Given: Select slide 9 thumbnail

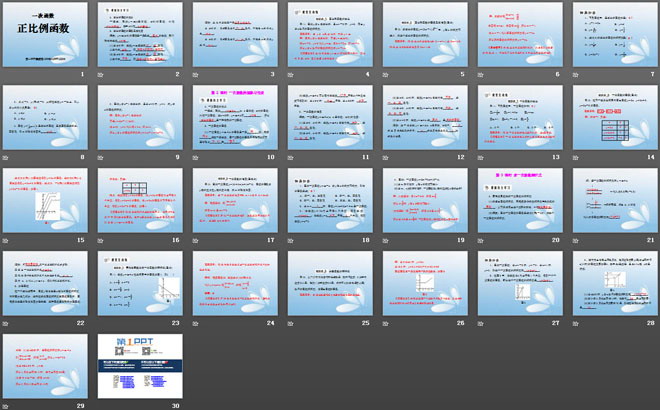Looking at the screenshot, I should point(140,117).
